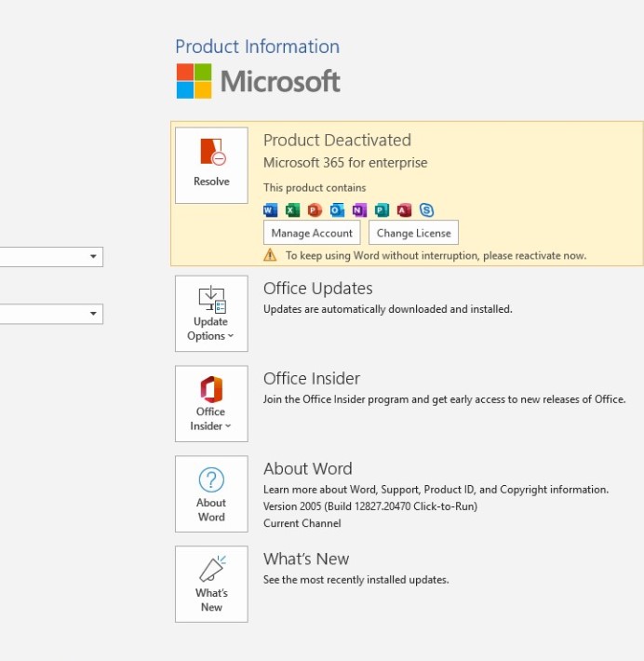Expand Update Options menu
644x661 pixels.
(x=211, y=314)
